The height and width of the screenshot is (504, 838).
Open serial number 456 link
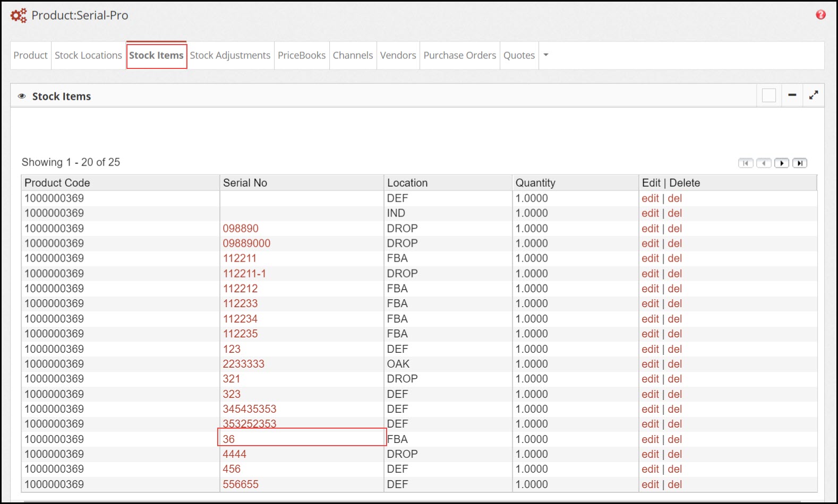(232, 469)
